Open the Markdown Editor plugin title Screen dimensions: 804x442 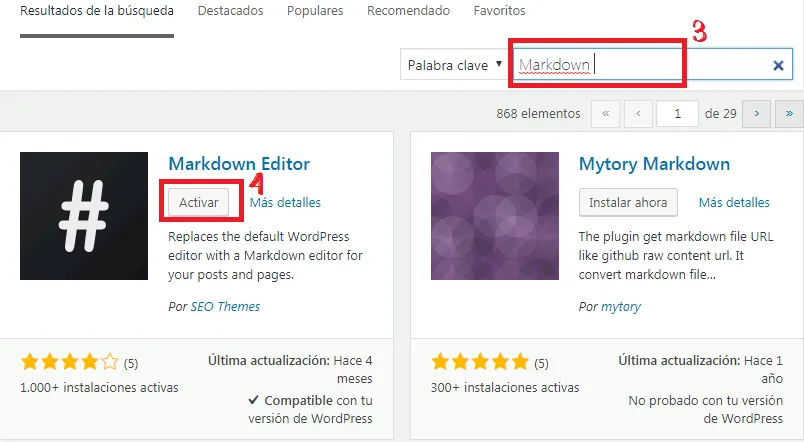click(239, 164)
